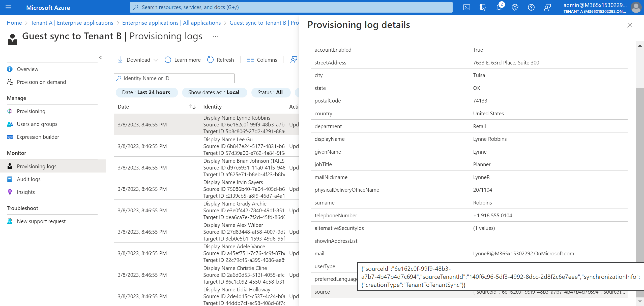The image size is (644, 306).
Task: Open the Date: Last 24 hours filter
Action: pyautogui.click(x=146, y=92)
